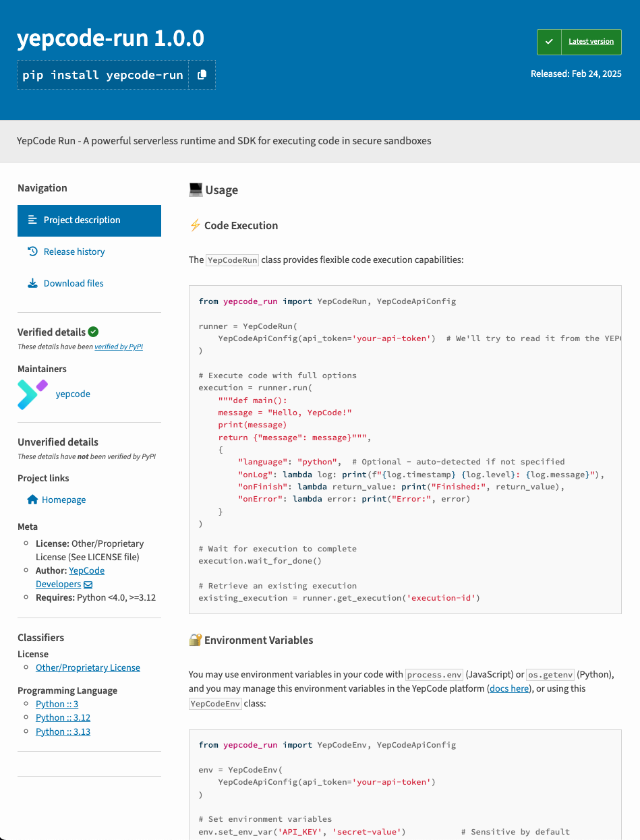Click the Environment Variables heading

point(258,640)
